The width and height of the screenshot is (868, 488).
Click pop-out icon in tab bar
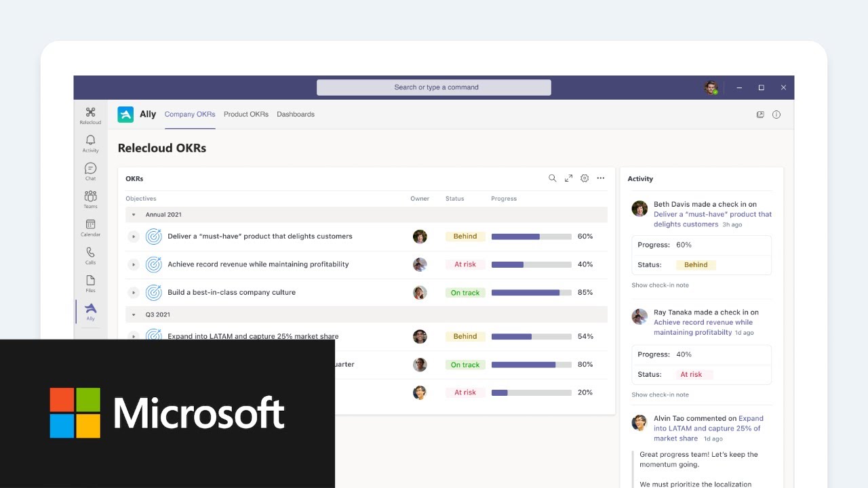pos(760,115)
